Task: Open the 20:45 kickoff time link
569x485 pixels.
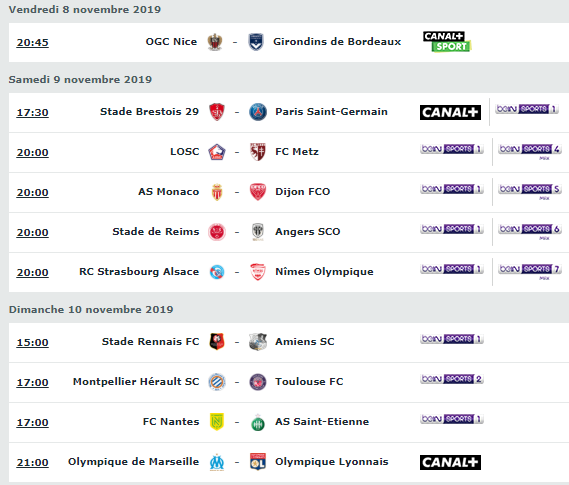Action: (32, 43)
